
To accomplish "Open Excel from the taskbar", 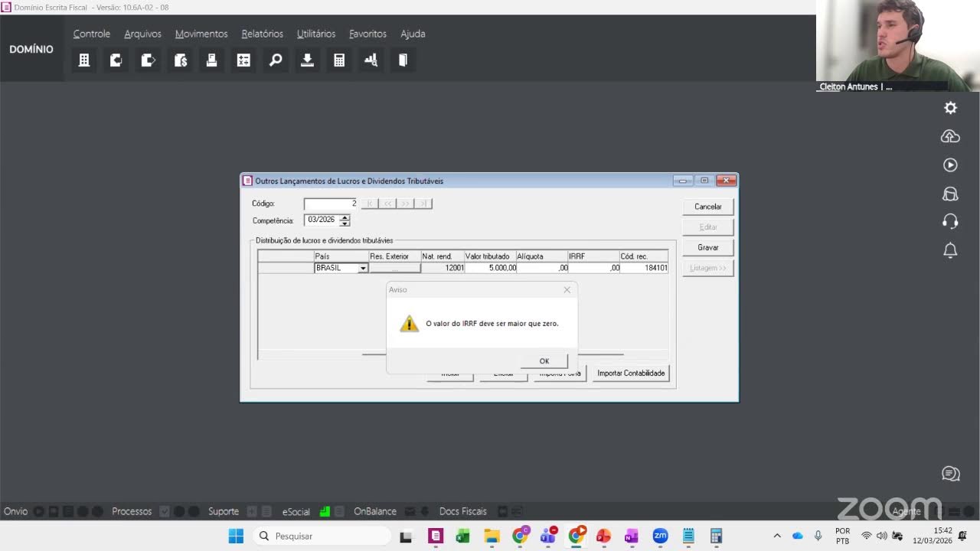I will point(463,536).
